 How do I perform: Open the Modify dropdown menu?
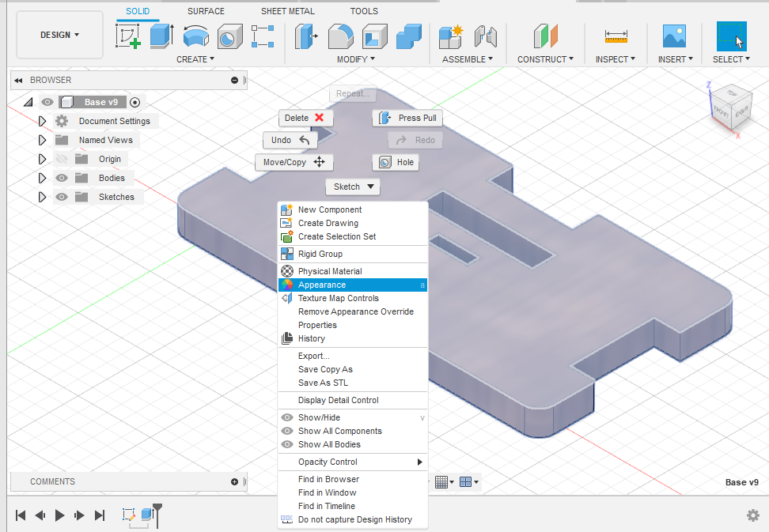click(x=356, y=59)
